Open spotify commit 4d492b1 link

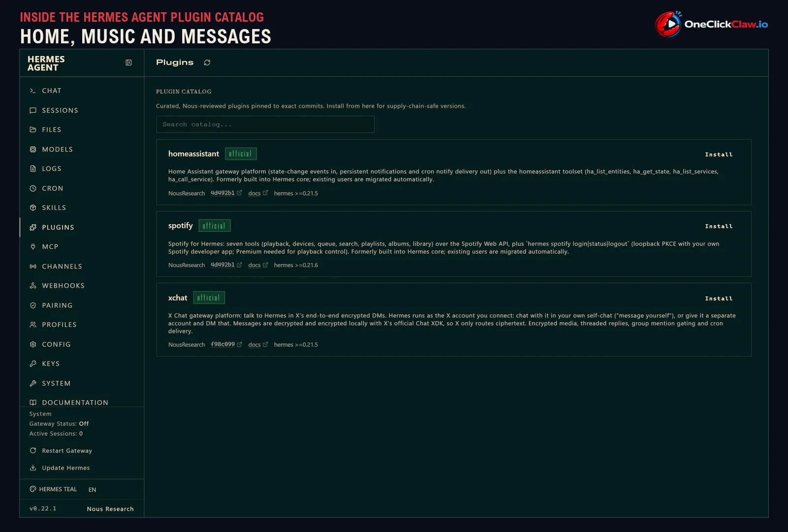[227, 265]
